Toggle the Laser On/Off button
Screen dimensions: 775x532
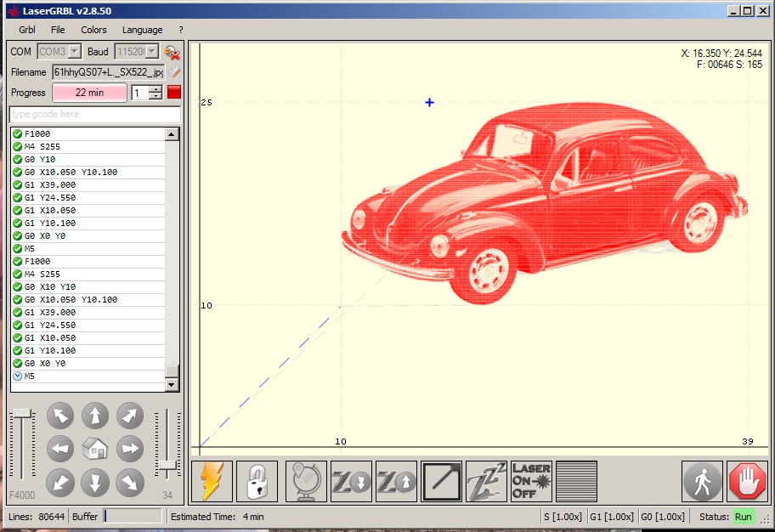(x=531, y=482)
